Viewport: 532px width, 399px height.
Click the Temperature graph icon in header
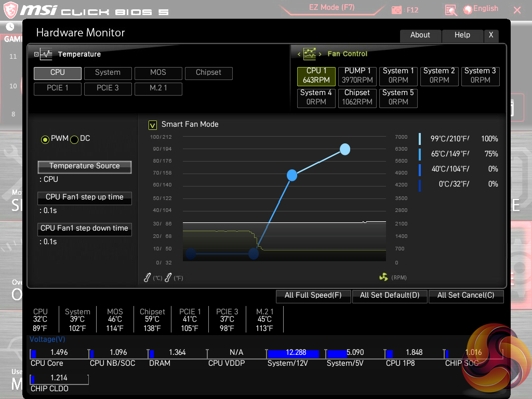(46, 54)
